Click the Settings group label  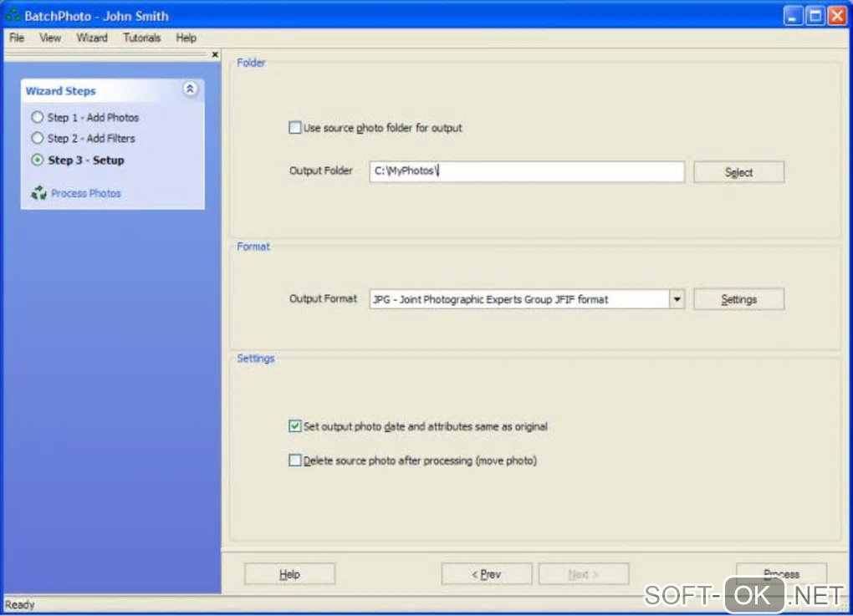(256, 359)
